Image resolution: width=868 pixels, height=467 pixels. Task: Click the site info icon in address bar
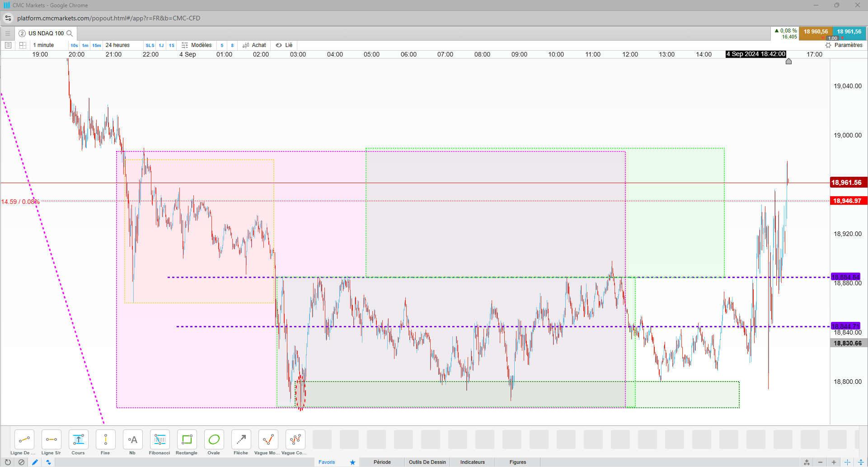coord(8,18)
